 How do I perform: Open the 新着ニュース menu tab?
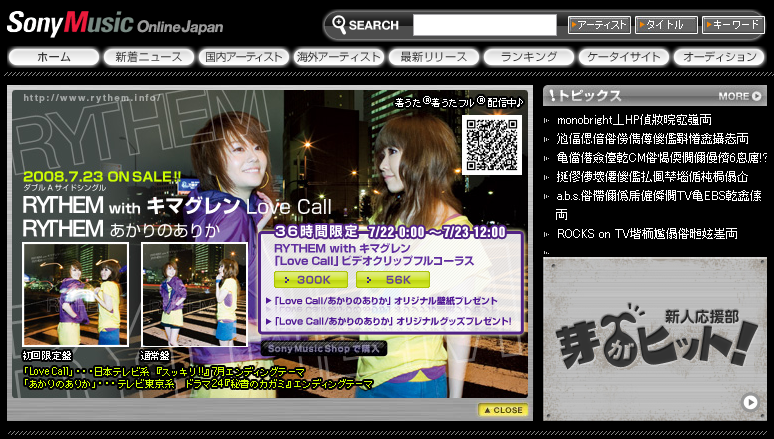(149, 57)
